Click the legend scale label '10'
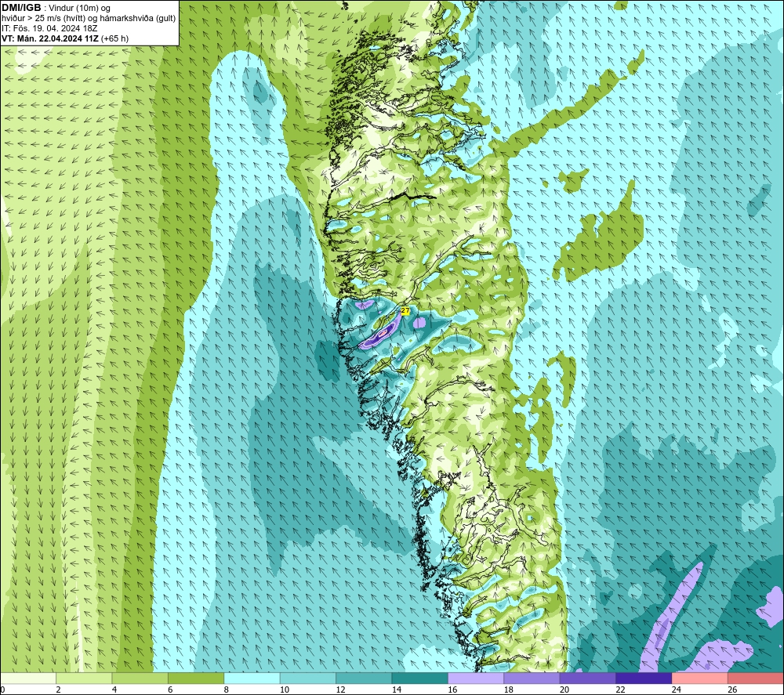784x695 pixels. pos(285,690)
